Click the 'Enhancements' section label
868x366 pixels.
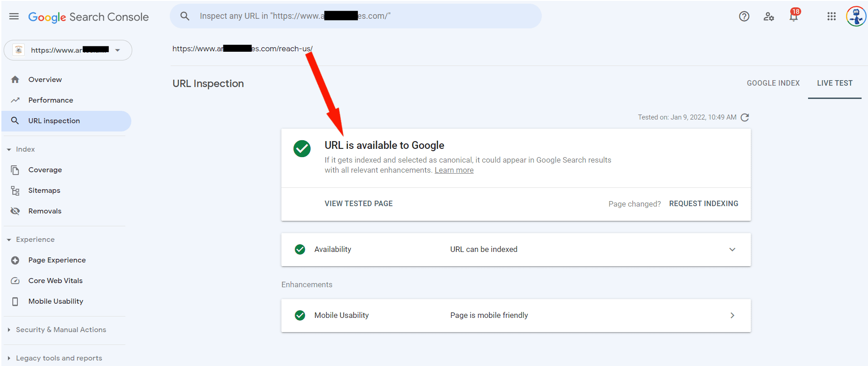307,285
